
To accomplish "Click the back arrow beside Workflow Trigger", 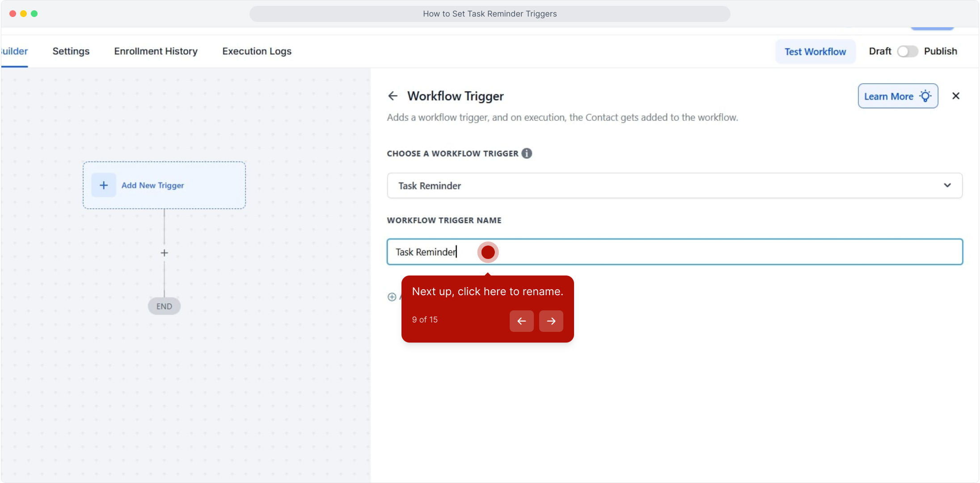I will (393, 96).
